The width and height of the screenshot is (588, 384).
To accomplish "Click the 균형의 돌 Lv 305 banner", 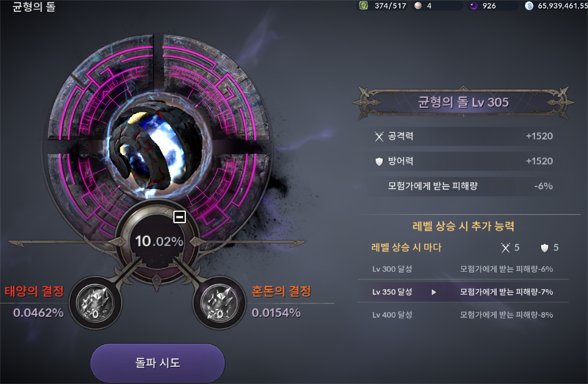I will pos(463,102).
